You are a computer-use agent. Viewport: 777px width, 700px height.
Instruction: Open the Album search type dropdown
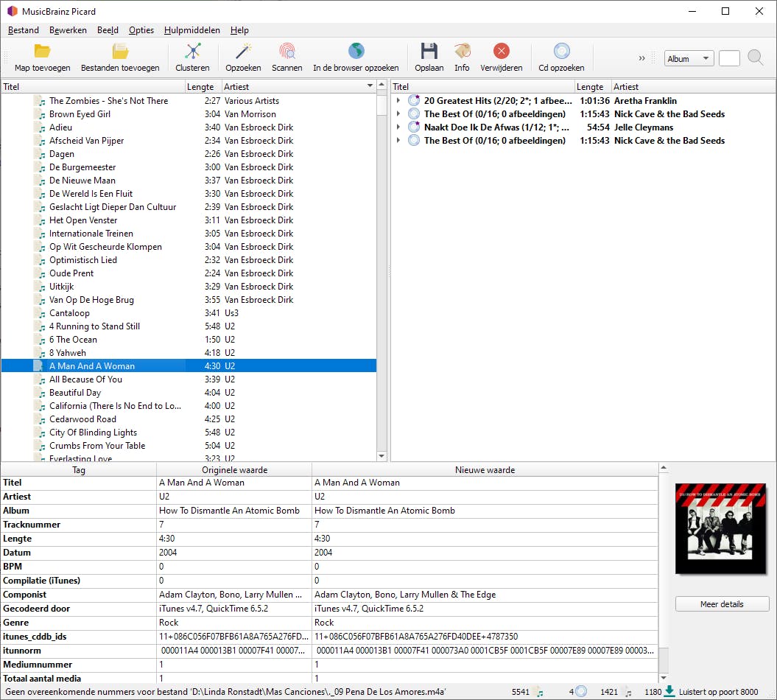pyautogui.click(x=689, y=58)
